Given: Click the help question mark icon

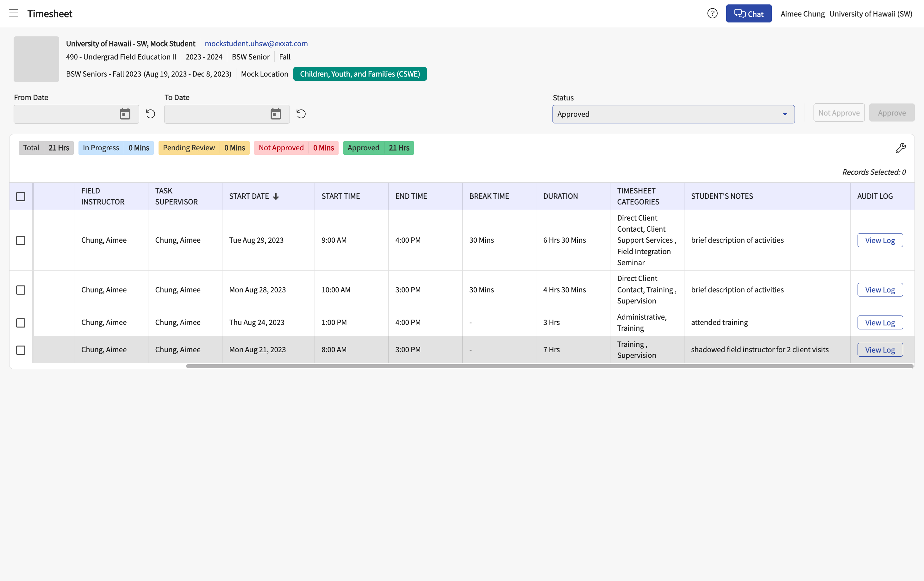Looking at the screenshot, I should click(712, 13).
